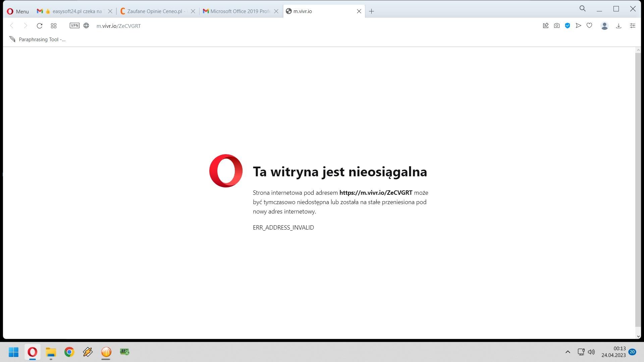Switch to the Microsoft Office 2019 Gmail tab
This screenshot has height=362, width=644.
pyautogui.click(x=240, y=11)
